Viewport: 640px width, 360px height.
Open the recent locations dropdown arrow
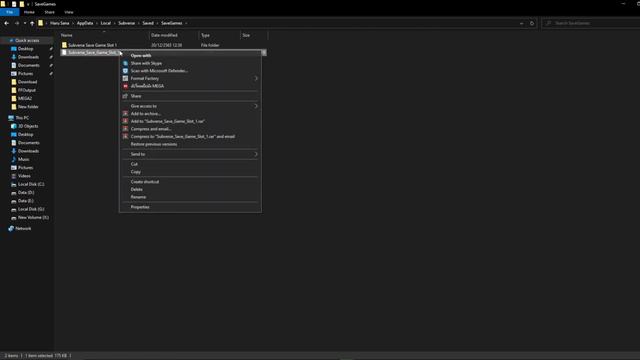coord(24,23)
